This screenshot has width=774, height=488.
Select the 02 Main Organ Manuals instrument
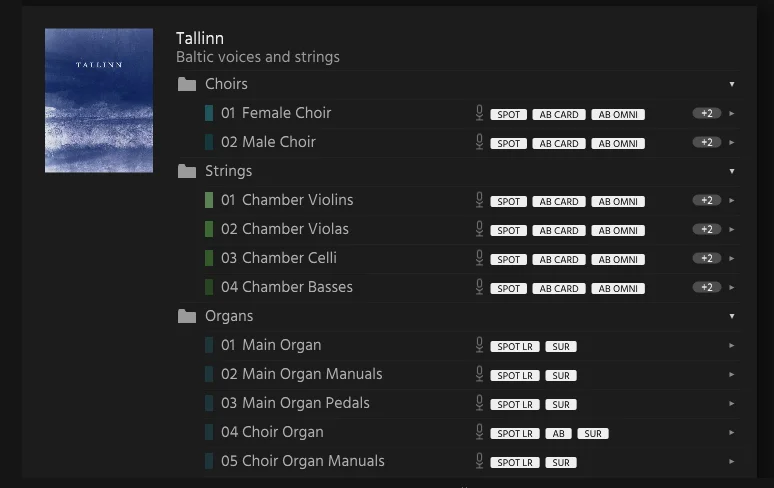[301, 374]
